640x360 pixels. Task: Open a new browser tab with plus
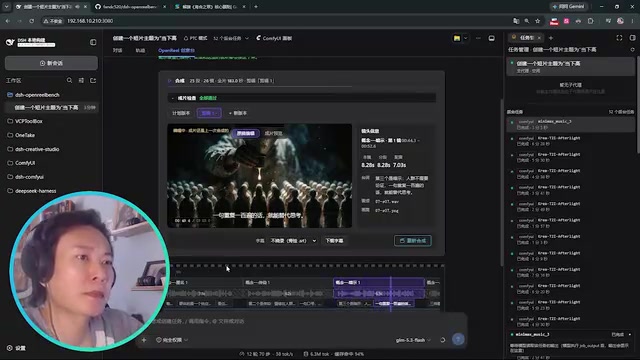tap(256, 7)
